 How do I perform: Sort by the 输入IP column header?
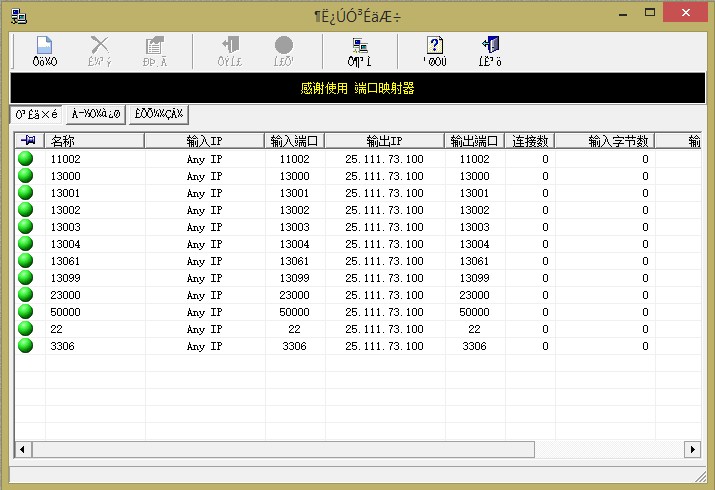(x=204, y=141)
